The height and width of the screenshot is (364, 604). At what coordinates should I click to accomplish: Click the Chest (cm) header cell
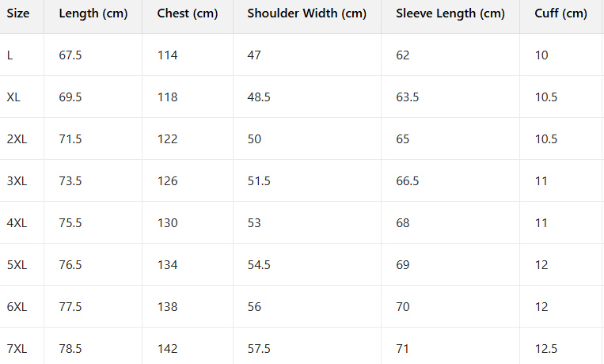[x=188, y=13]
